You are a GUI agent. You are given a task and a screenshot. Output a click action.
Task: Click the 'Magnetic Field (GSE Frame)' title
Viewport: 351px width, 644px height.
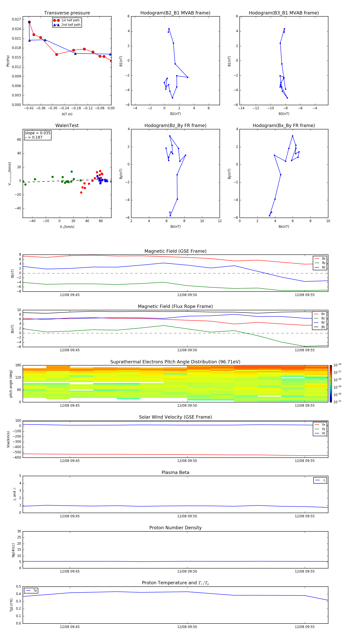coord(175,251)
